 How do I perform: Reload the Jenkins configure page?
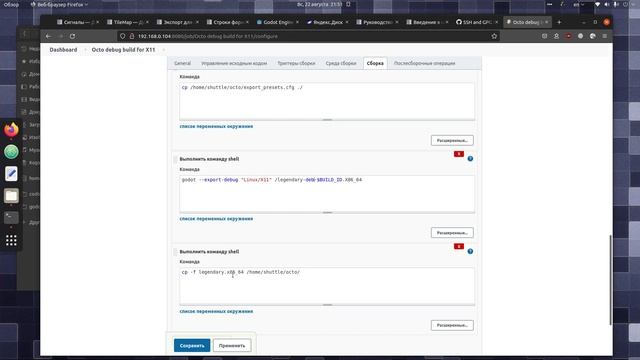click(72, 36)
